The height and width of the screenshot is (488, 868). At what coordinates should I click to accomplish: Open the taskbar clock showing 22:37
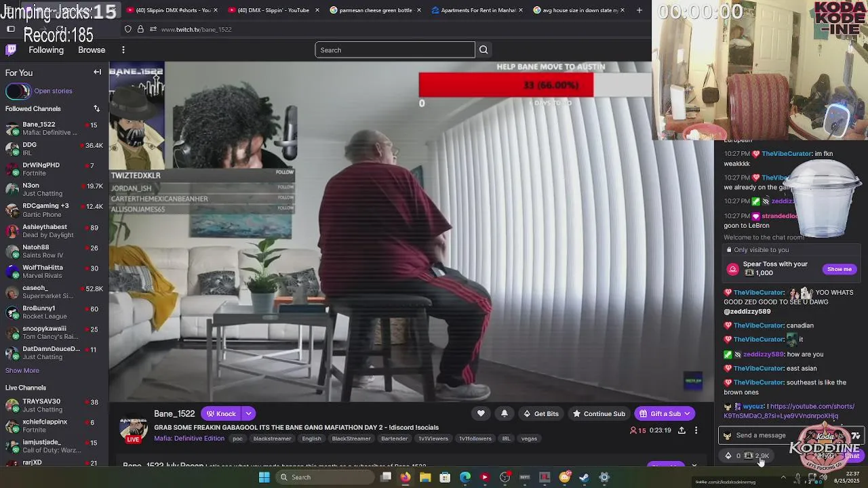[846, 477]
